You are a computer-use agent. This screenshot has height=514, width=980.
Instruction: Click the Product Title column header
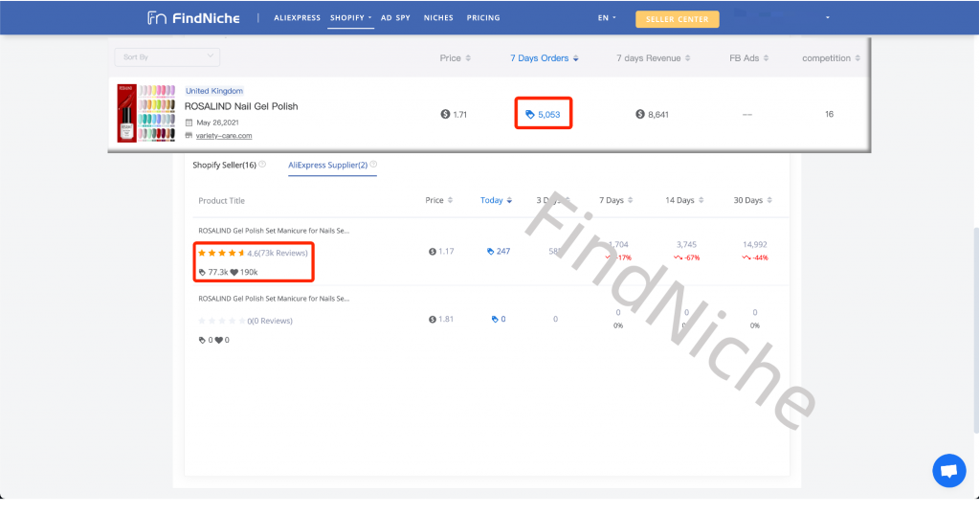click(x=221, y=201)
